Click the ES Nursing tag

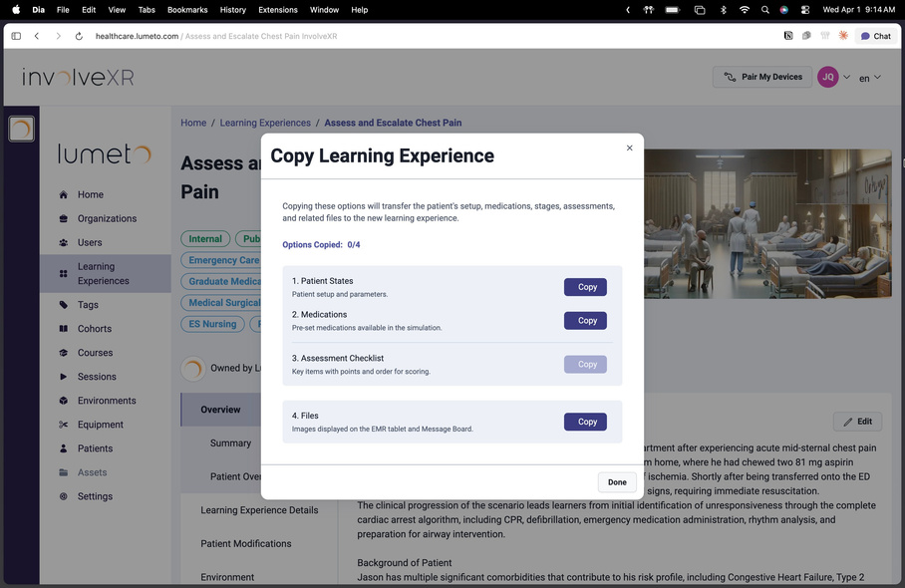212,324
